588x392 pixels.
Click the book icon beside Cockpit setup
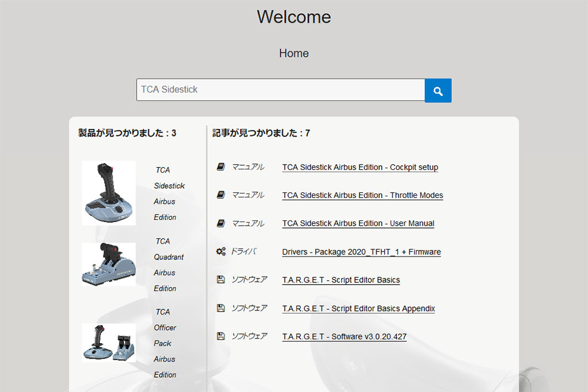(x=221, y=167)
